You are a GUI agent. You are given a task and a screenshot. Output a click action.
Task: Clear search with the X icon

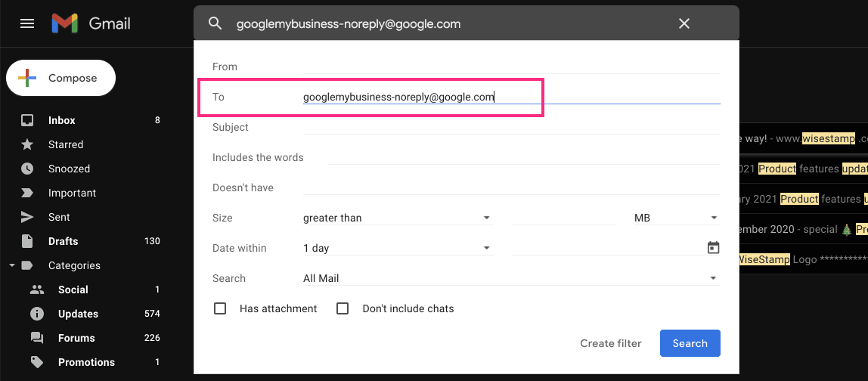tap(684, 23)
